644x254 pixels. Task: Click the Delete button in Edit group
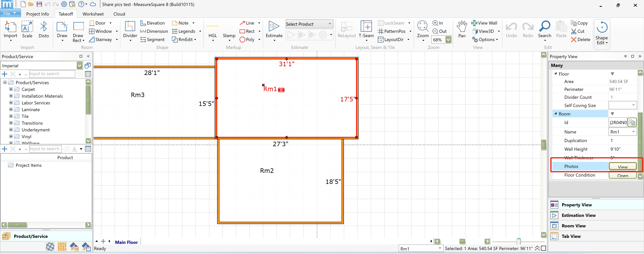tap(580, 40)
